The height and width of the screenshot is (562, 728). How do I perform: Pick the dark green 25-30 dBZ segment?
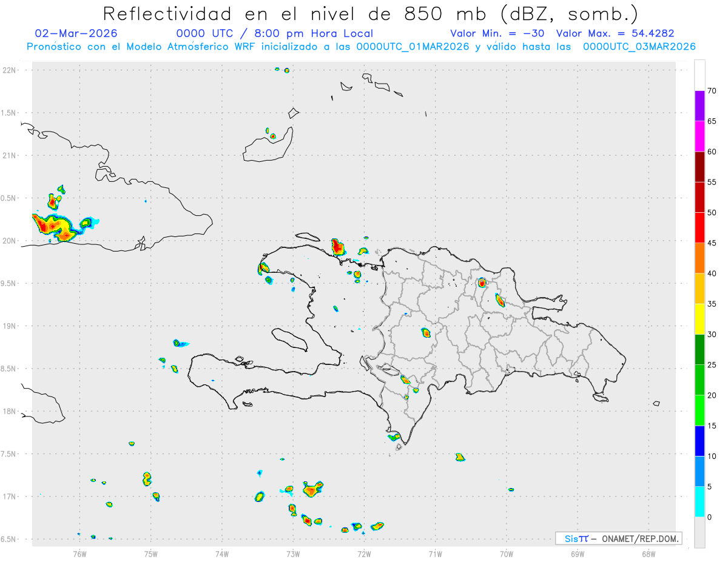click(x=699, y=349)
